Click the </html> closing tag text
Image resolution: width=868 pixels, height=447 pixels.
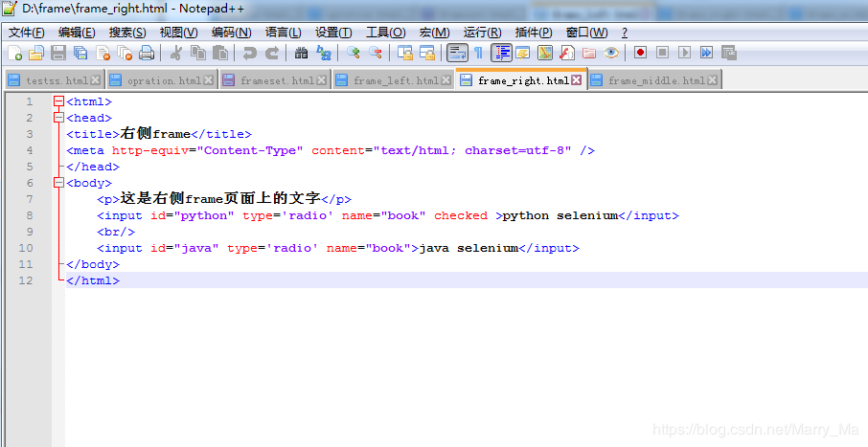click(x=93, y=280)
